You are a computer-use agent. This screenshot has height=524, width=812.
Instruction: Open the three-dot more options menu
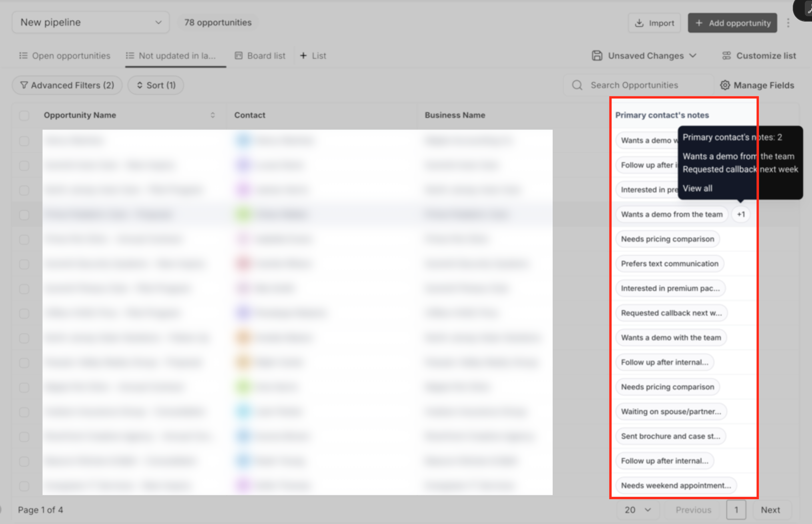point(788,23)
